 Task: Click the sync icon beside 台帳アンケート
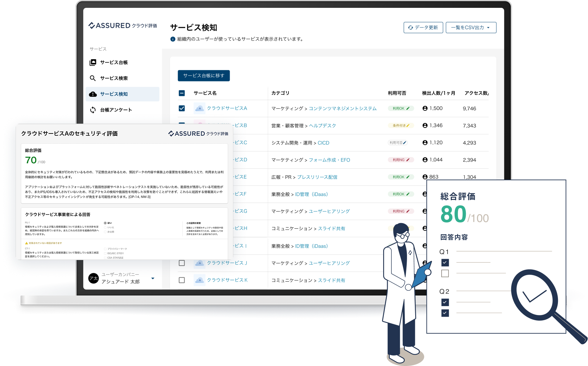click(93, 110)
